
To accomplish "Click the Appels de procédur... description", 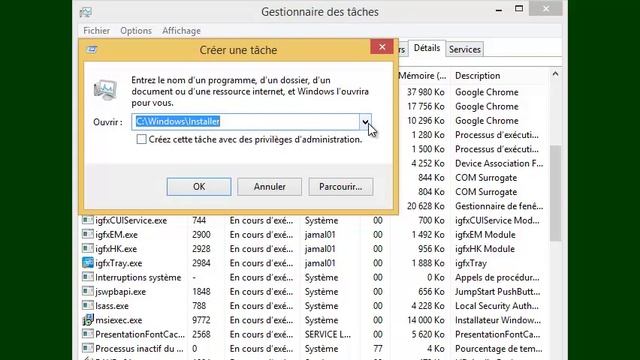I will 497,278.
